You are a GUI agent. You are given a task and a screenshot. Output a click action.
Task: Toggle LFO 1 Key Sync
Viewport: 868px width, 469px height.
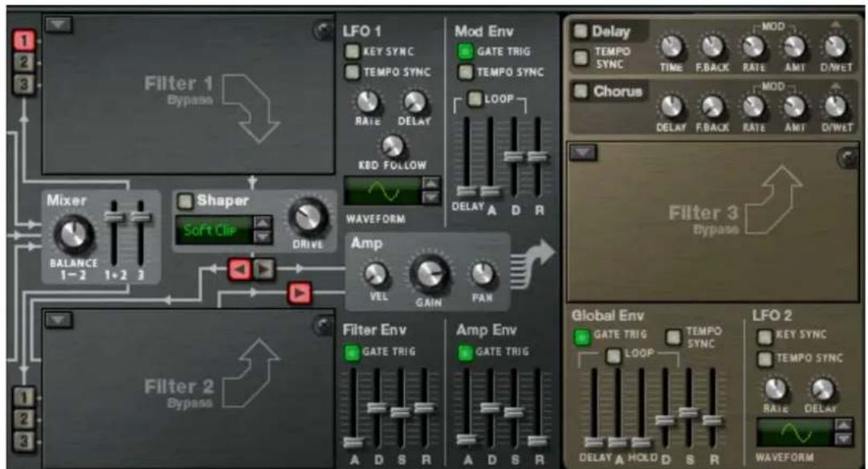352,51
